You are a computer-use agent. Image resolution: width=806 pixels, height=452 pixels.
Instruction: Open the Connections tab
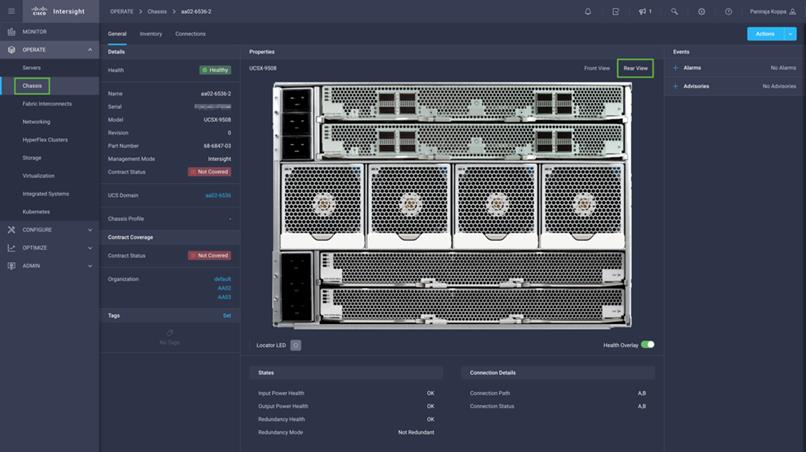[190, 34]
